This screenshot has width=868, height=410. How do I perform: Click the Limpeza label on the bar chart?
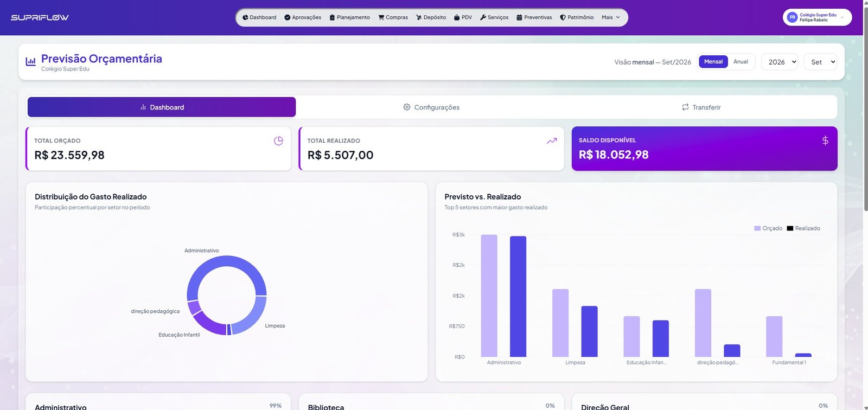(575, 362)
